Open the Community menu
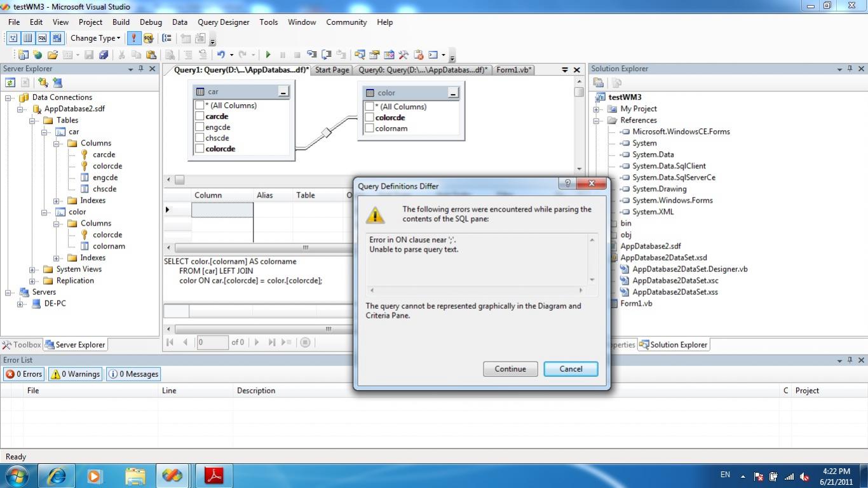868x488 pixels. point(346,22)
